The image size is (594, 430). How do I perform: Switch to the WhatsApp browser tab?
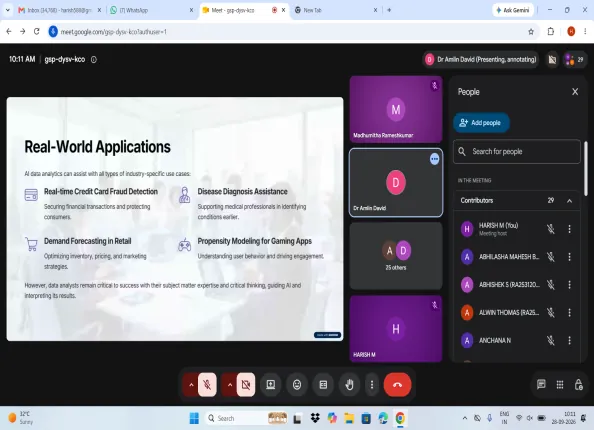point(152,10)
